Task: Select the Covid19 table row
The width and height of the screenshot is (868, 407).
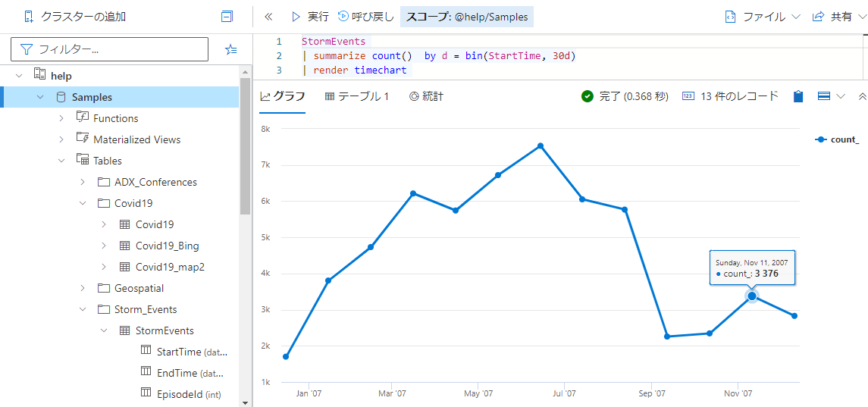Action: tap(155, 224)
